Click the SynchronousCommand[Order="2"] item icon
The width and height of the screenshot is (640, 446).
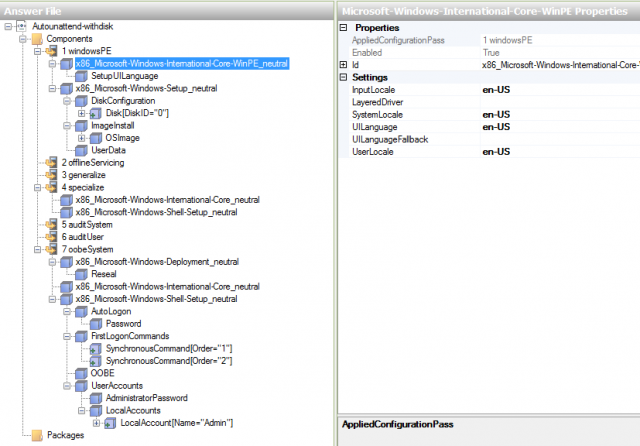[x=96, y=361]
